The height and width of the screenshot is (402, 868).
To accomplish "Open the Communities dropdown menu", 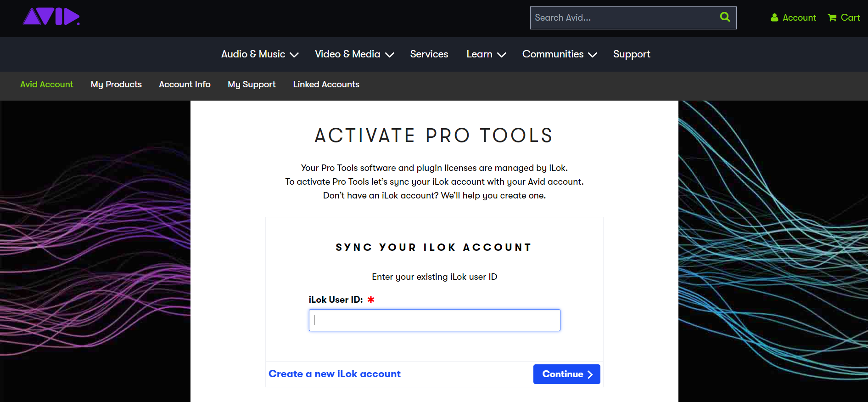I will [x=560, y=54].
